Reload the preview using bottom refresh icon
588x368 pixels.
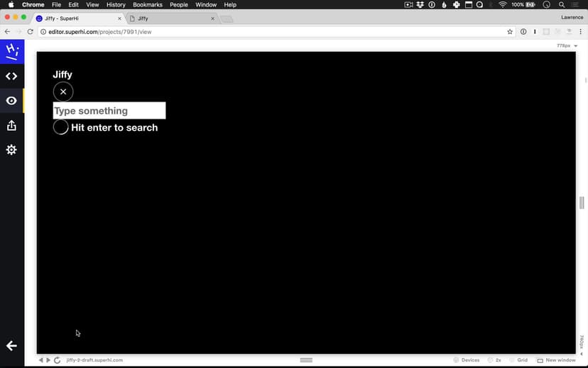(x=57, y=360)
